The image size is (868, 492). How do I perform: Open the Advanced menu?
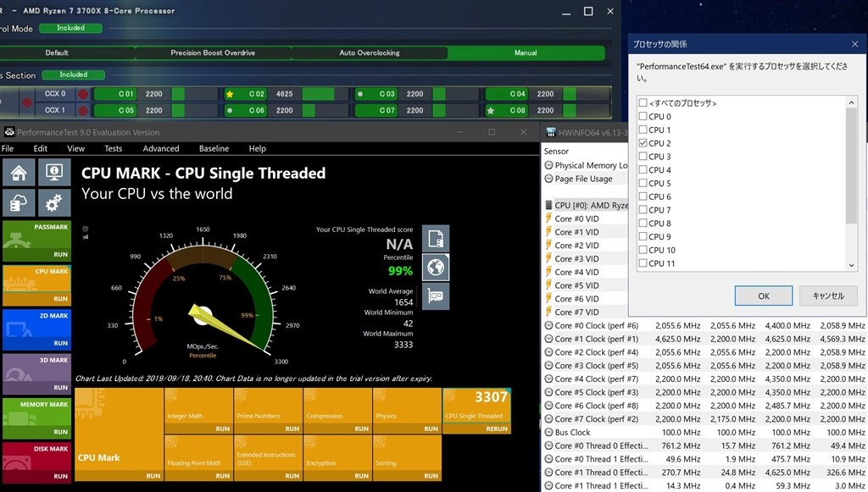pyautogui.click(x=161, y=148)
